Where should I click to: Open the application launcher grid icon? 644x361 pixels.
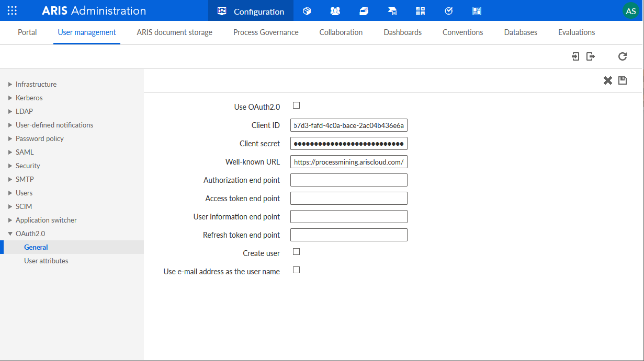click(x=12, y=10)
